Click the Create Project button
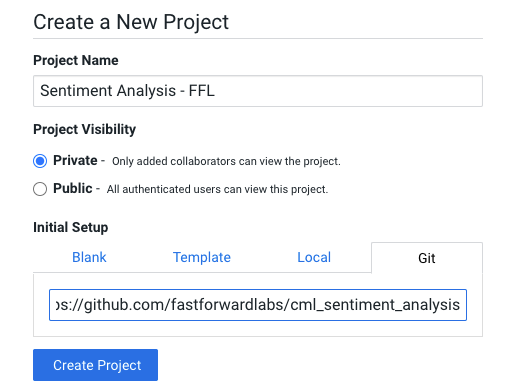The image size is (524, 384). click(95, 365)
